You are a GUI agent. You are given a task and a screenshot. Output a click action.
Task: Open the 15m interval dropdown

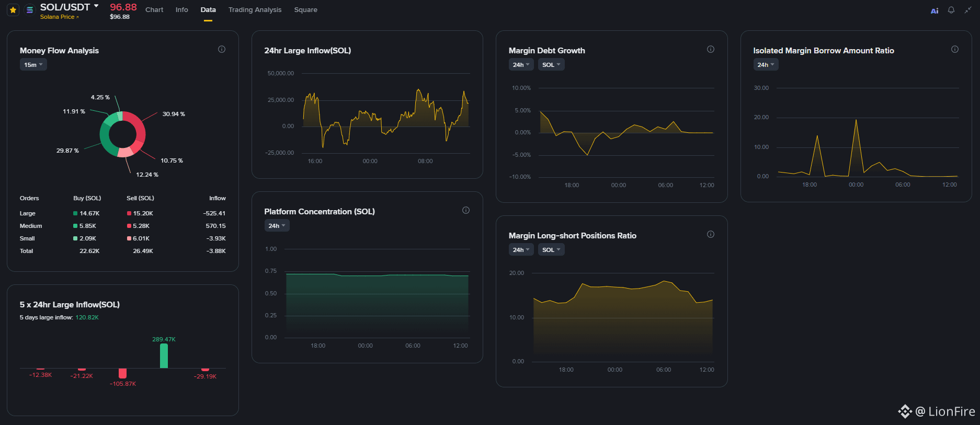33,65
